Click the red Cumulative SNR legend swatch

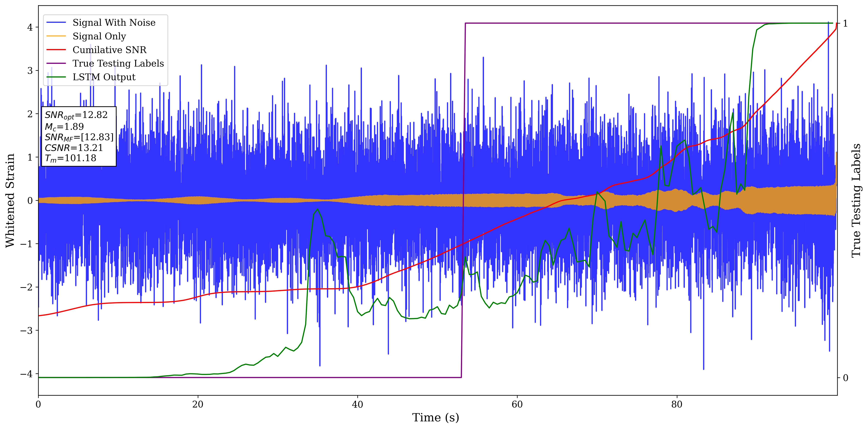tap(56, 50)
